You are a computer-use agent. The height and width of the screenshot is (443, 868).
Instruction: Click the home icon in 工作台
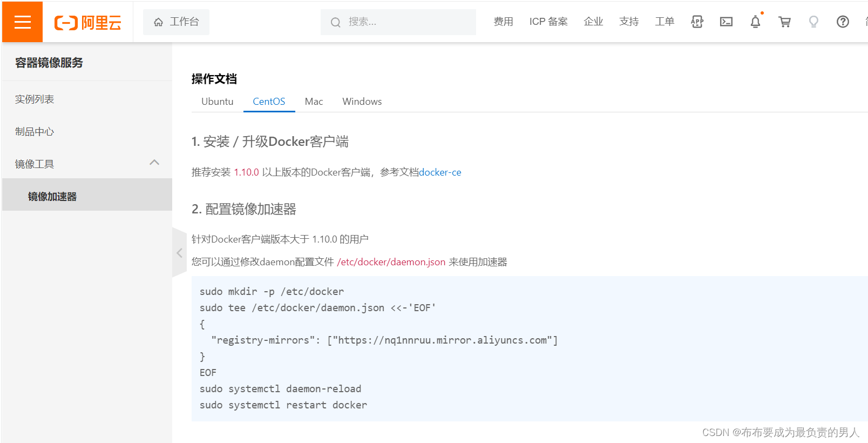click(158, 22)
